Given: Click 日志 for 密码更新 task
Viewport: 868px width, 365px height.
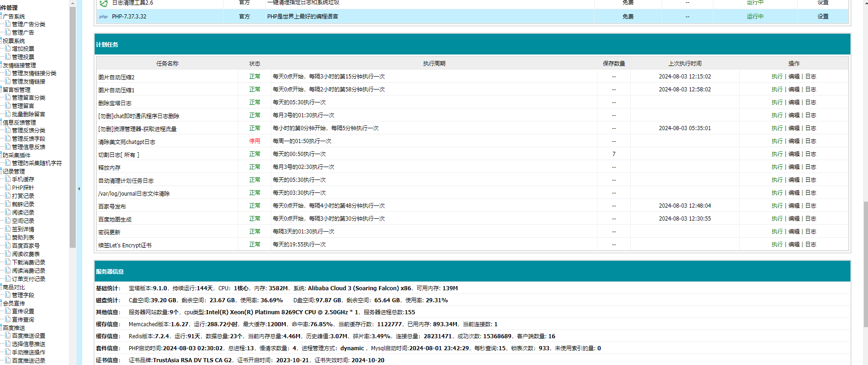Looking at the screenshot, I should tap(811, 232).
